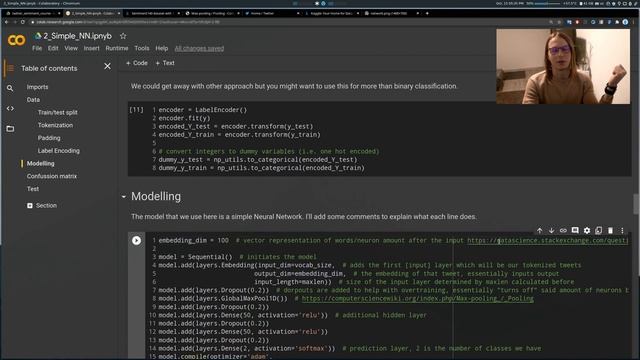
Task: Run the model code cell
Action: (136, 240)
